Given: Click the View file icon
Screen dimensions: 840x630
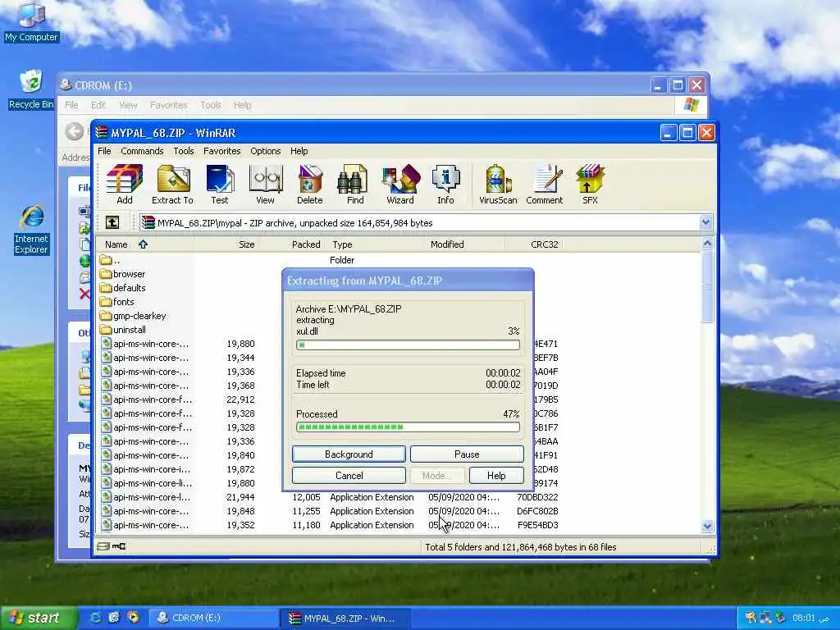Looking at the screenshot, I should [x=265, y=185].
